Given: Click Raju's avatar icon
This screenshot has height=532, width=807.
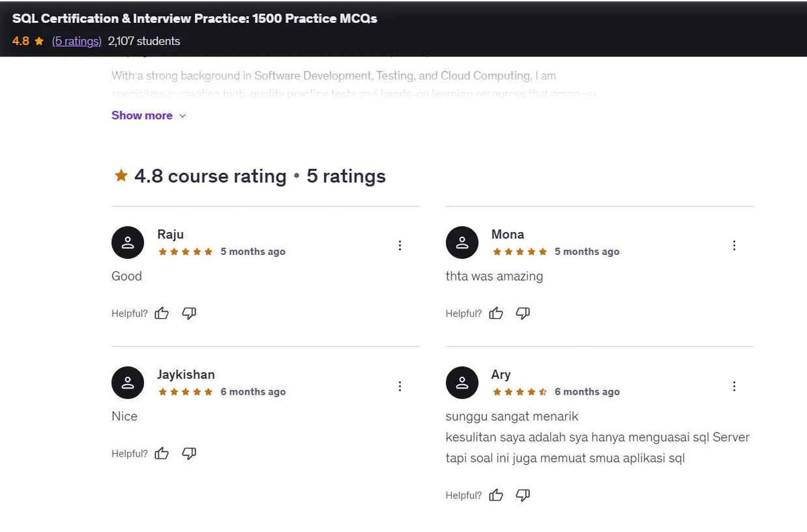Looking at the screenshot, I should coord(128,242).
